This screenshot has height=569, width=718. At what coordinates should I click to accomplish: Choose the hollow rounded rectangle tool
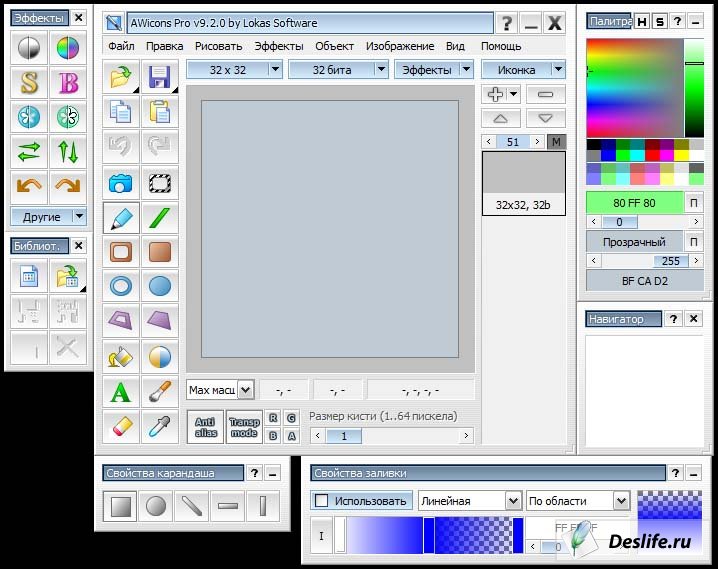pyautogui.click(x=121, y=252)
